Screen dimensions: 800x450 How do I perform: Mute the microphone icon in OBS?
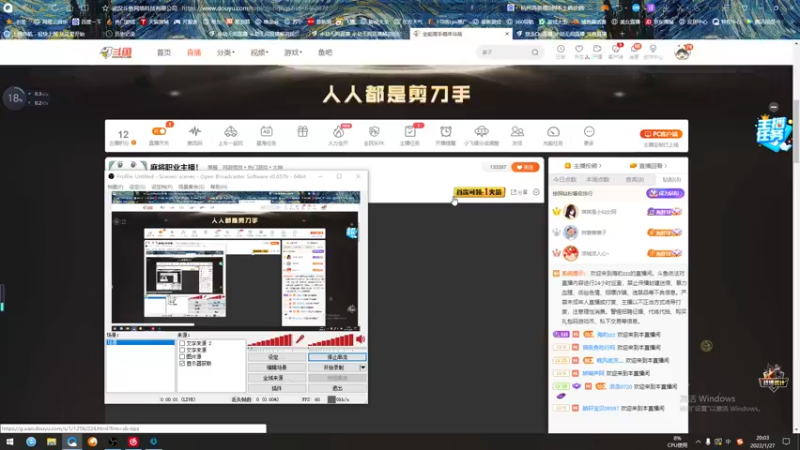point(300,339)
